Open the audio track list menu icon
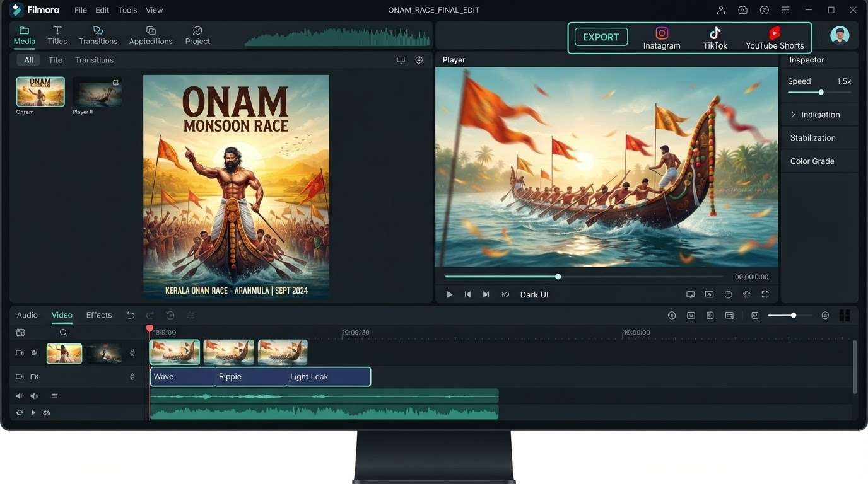The height and width of the screenshot is (484, 868). pos(55,396)
